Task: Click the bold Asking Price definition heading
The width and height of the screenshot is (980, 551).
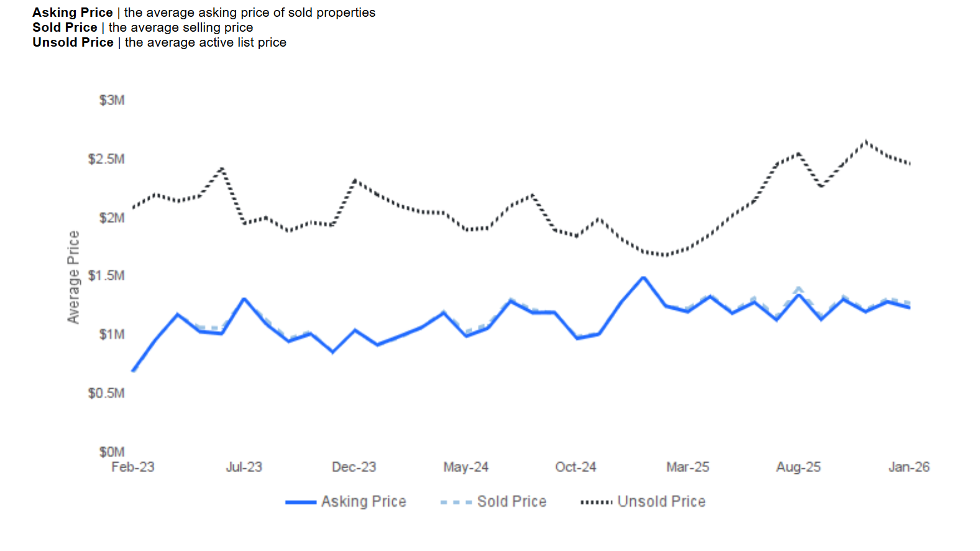Action: pos(73,12)
